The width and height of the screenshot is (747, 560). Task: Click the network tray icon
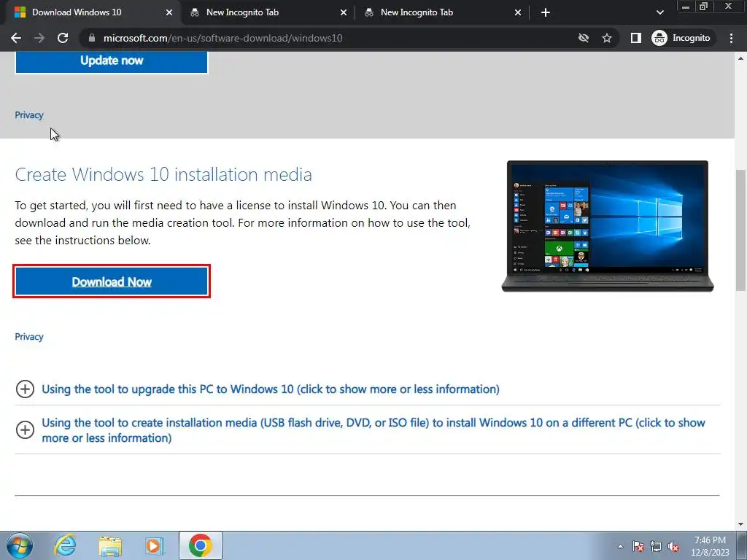656,546
